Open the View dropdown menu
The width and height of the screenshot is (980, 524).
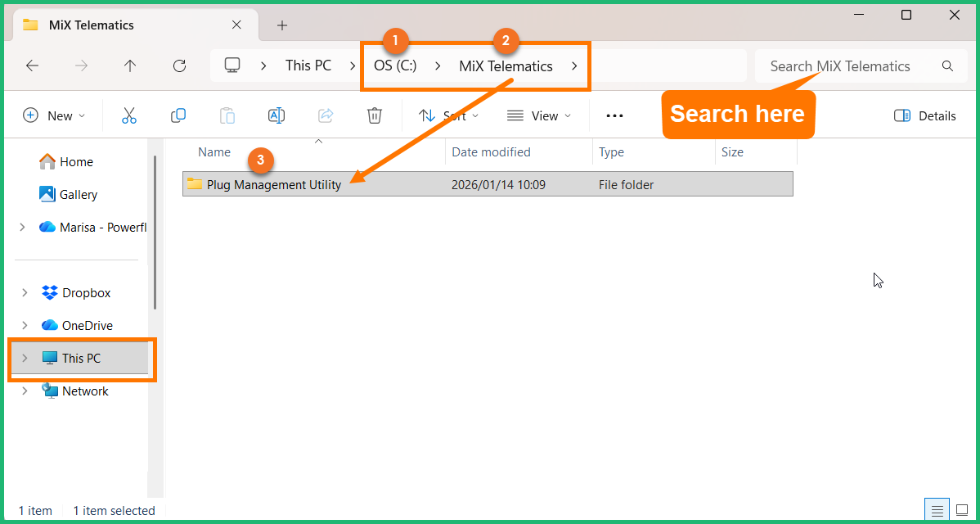coord(539,115)
